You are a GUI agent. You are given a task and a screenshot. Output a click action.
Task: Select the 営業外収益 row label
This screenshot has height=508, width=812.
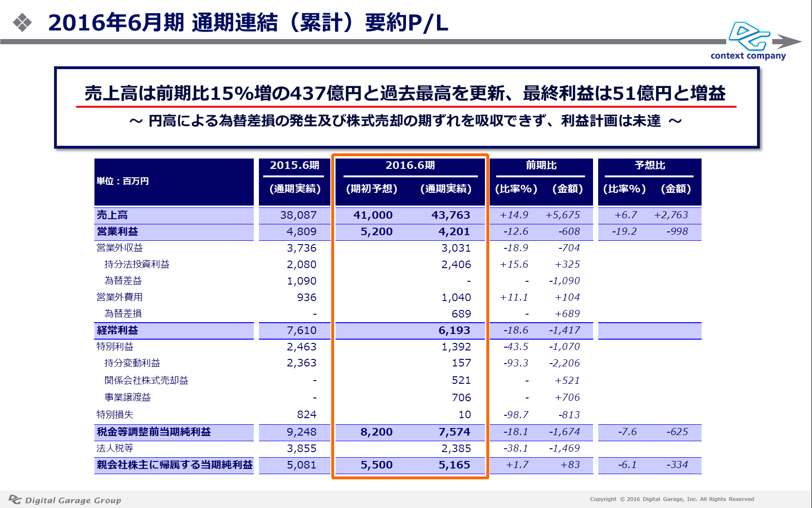click(x=119, y=248)
